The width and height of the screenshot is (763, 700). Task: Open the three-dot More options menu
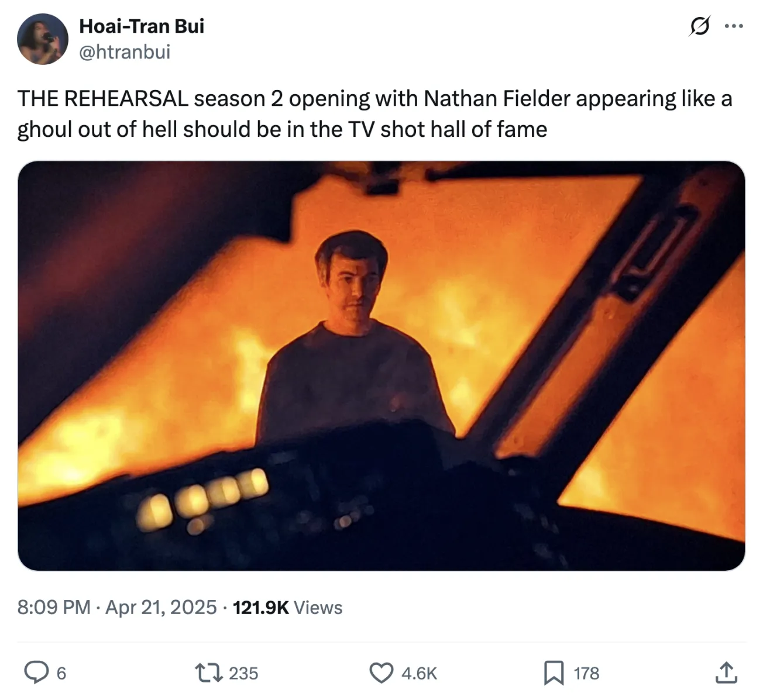coord(734,26)
